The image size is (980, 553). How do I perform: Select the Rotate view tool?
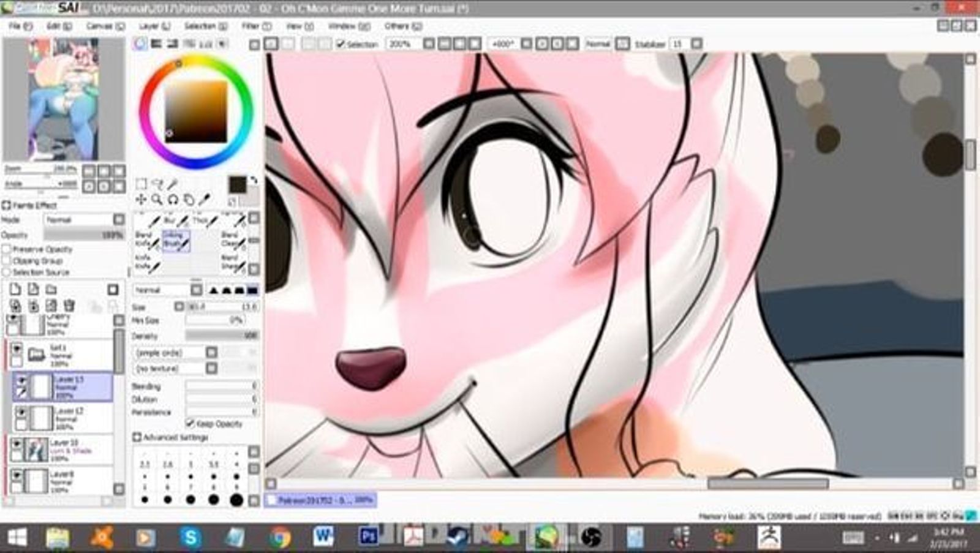(x=173, y=200)
